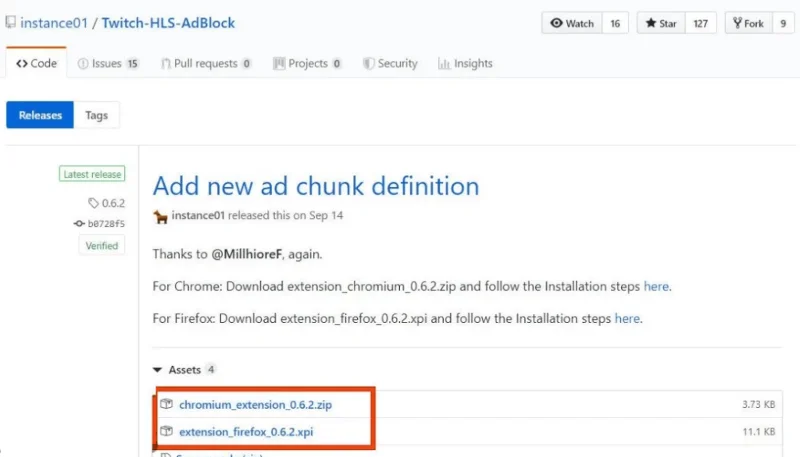Follow the Firefox installation steps here link

pyautogui.click(x=627, y=318)
